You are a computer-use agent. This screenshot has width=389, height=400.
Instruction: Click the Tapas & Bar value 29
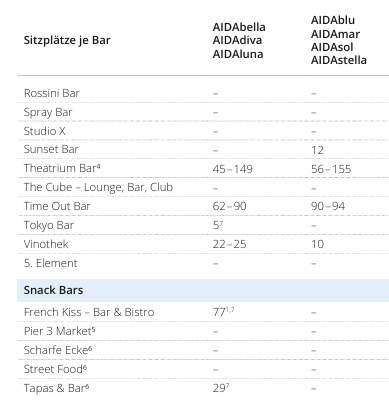[x=219, y=388]
